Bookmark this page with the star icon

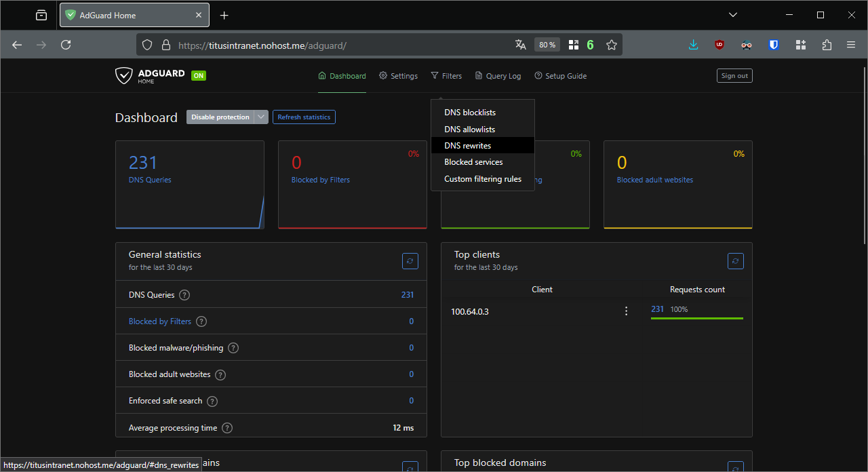[x=612, y=45]
